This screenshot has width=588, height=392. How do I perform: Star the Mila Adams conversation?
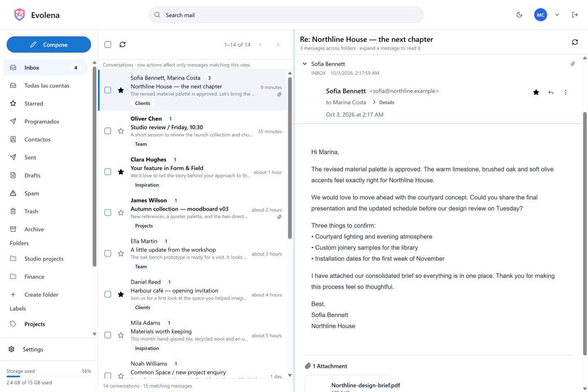121,335
